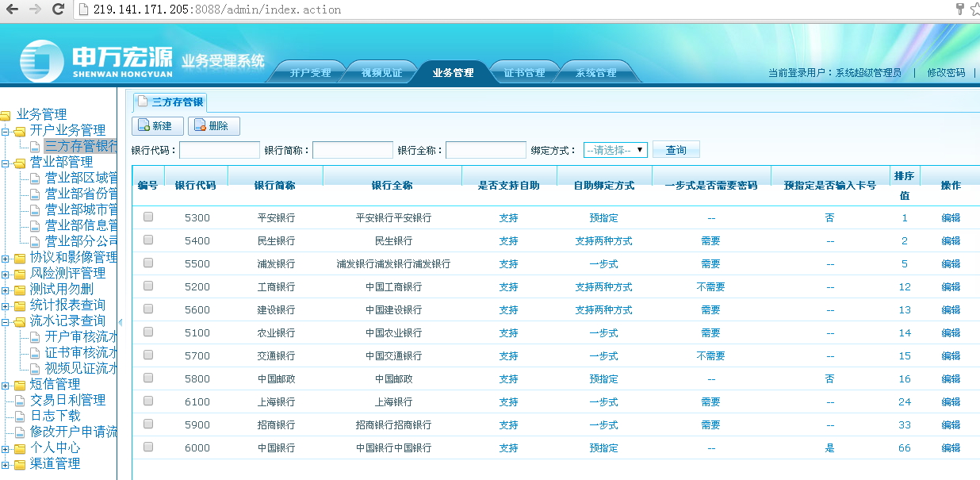
Task: Click 编辑 for 平安银行 row
Action: (951, 217)
